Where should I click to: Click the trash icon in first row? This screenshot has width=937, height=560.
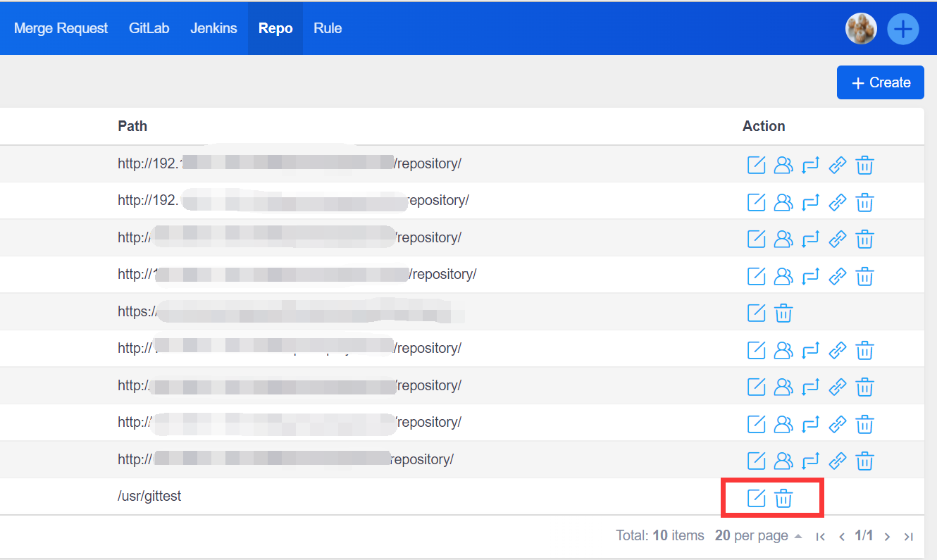click(864, 165)
